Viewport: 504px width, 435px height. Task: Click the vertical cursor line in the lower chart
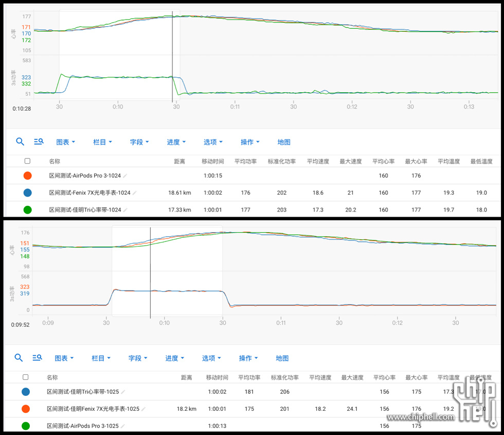coord(150,273)
